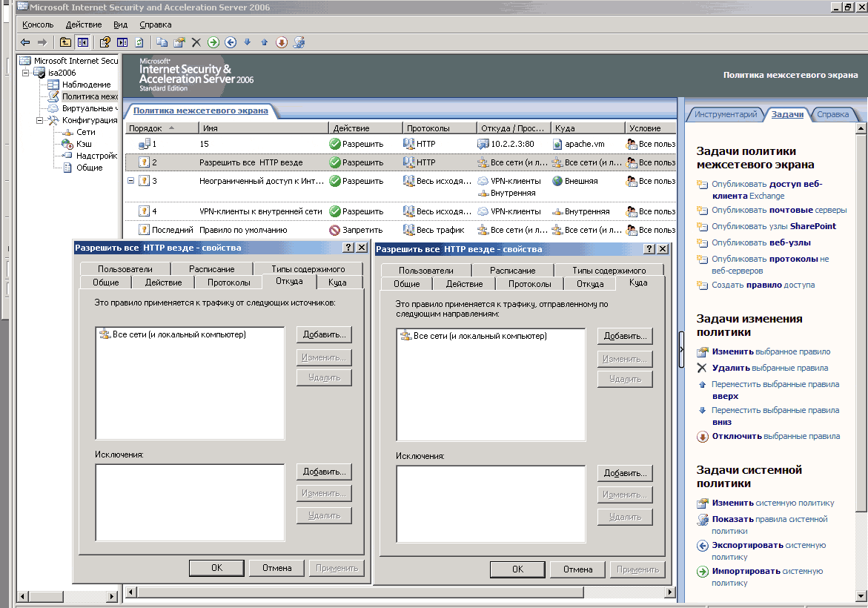Open the Действие menu

(x=83, y=24)
